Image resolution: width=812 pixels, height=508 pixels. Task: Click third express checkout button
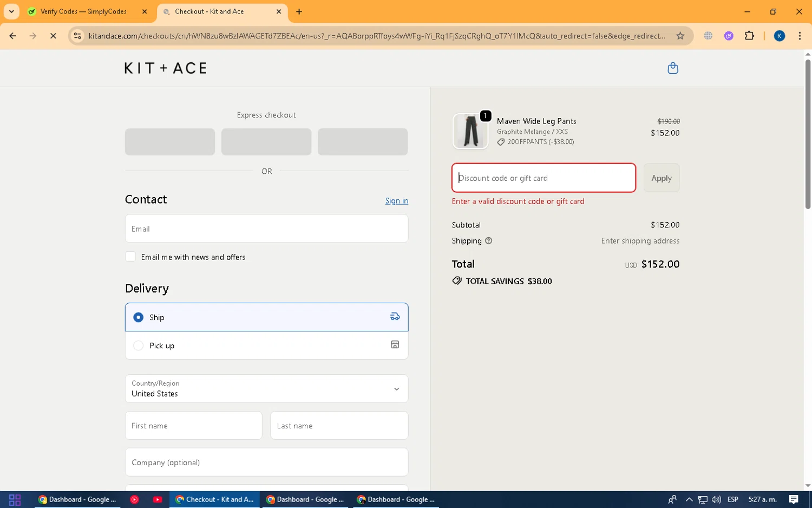(x=363, y=142)
